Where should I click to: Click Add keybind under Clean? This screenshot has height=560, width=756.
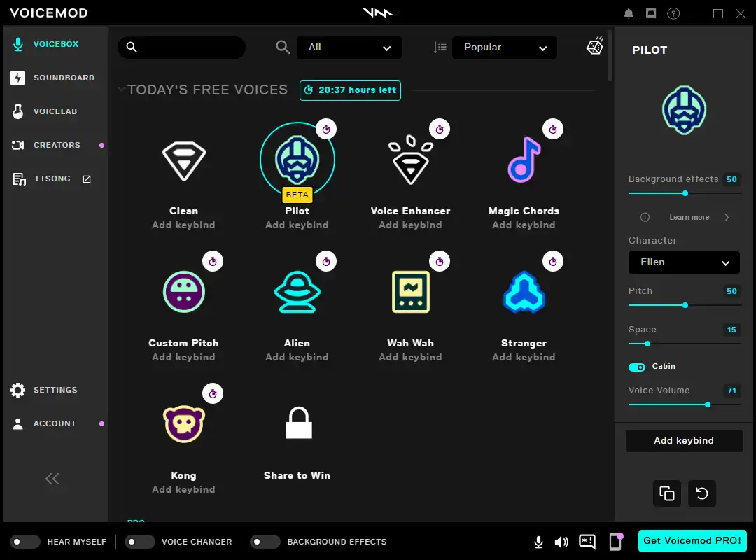(x=183, y=225)
